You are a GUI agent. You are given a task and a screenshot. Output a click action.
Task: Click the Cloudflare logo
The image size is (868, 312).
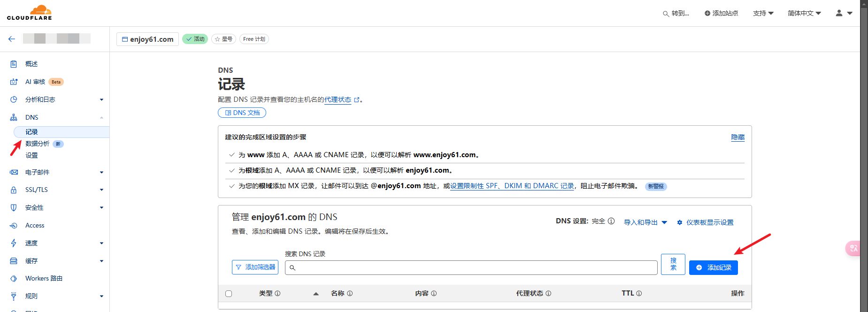29,13
